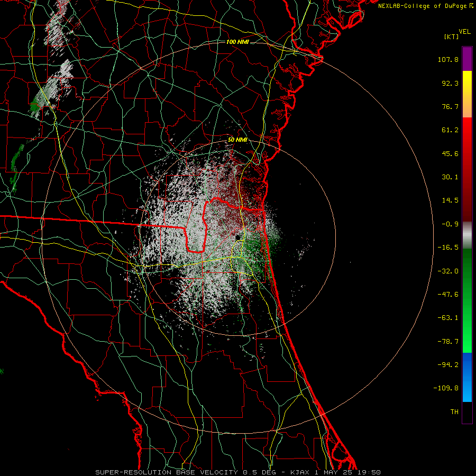Select the 76.7 scale value

(x=450, y=106)
